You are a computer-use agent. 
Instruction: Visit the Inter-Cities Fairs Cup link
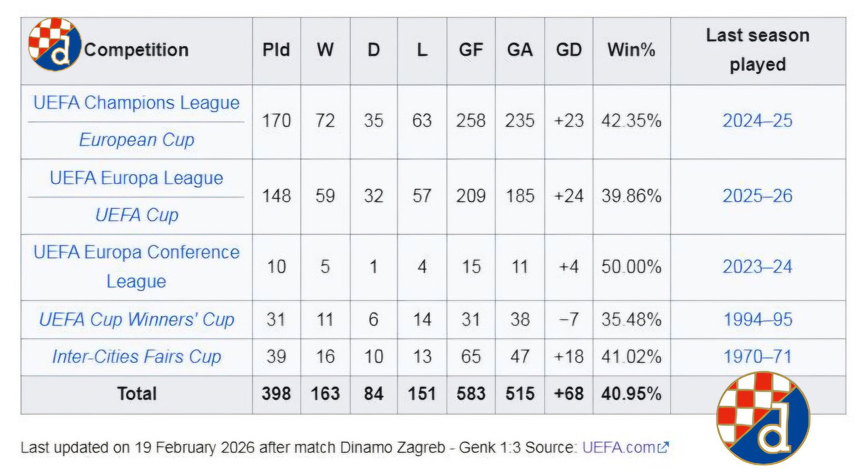136,357
